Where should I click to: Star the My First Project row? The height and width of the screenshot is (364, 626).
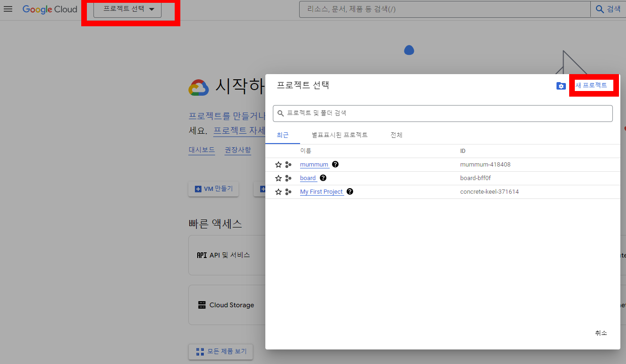[278, 192]
